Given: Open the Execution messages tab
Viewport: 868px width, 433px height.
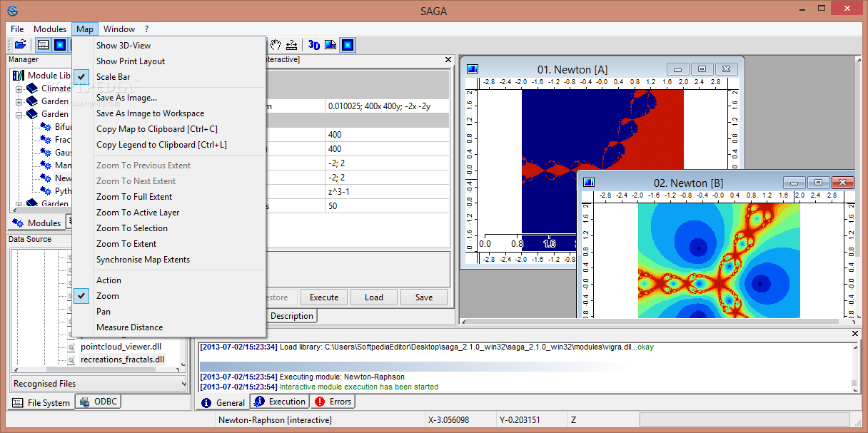Looking at the screenshot, I should click(279, 402).
